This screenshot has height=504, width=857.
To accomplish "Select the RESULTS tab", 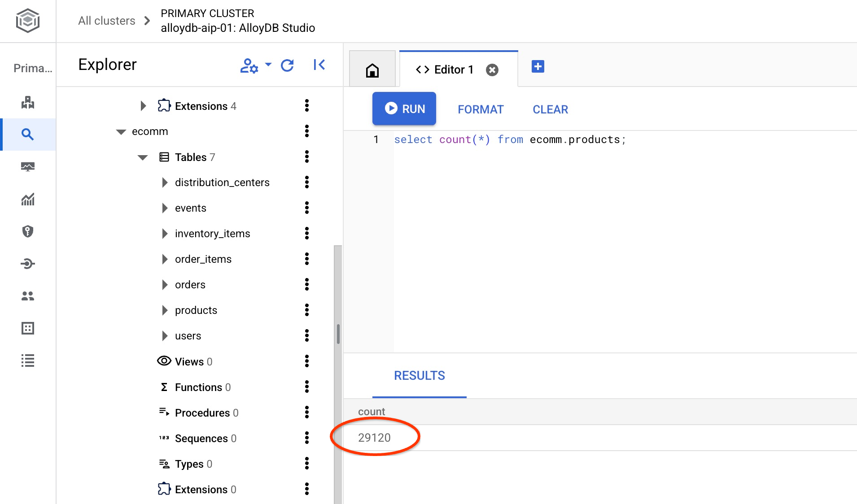I will 419,376.
